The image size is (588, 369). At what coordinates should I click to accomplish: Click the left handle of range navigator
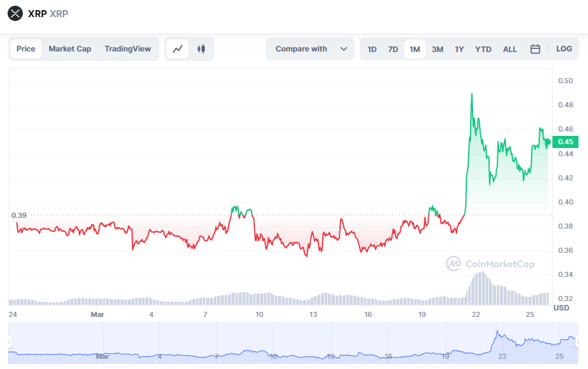click(x=10, y=342)
